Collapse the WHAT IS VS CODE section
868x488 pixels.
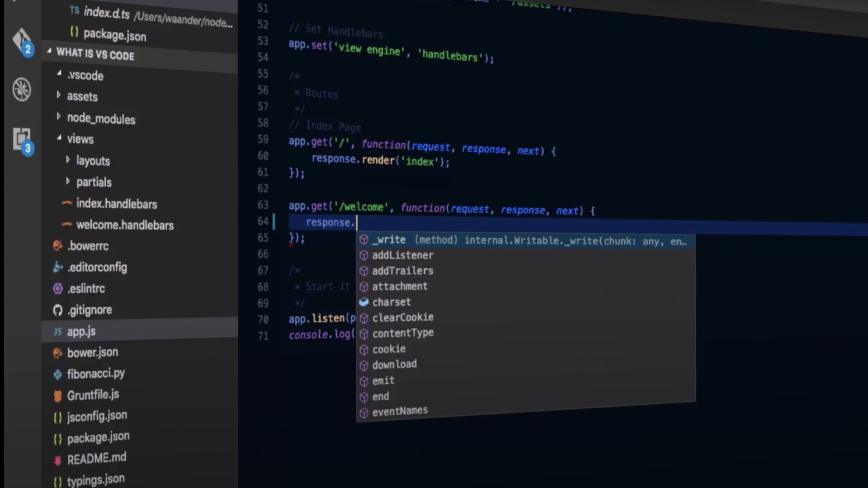[49, 51]
